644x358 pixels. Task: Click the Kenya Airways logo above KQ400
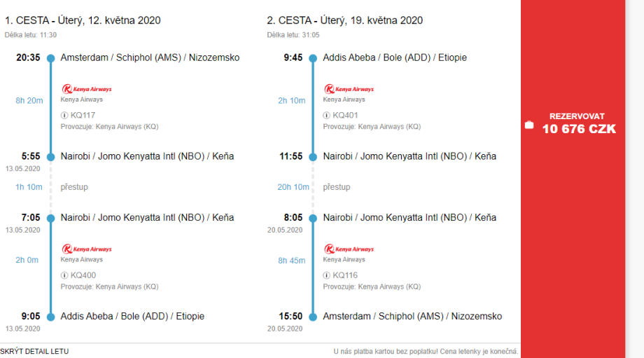tap(87, 249)
